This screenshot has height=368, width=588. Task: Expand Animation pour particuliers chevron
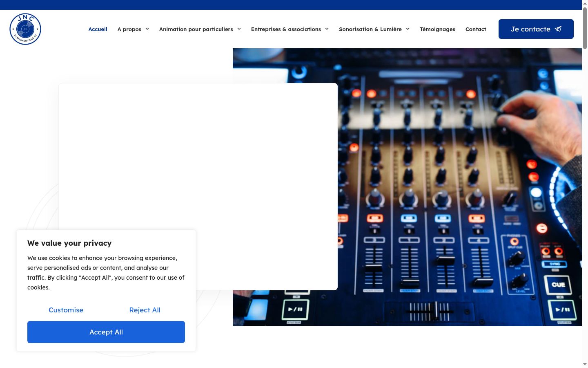click(239, 29)
